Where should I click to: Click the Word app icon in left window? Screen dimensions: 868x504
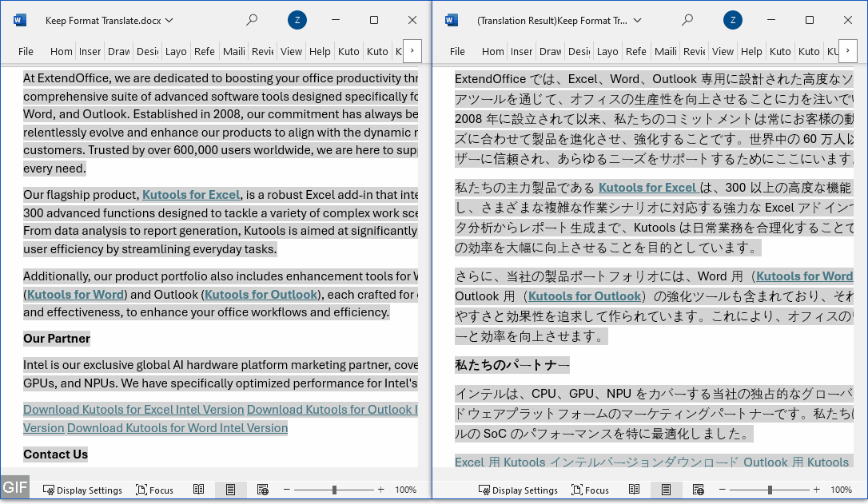pos(19,21)
